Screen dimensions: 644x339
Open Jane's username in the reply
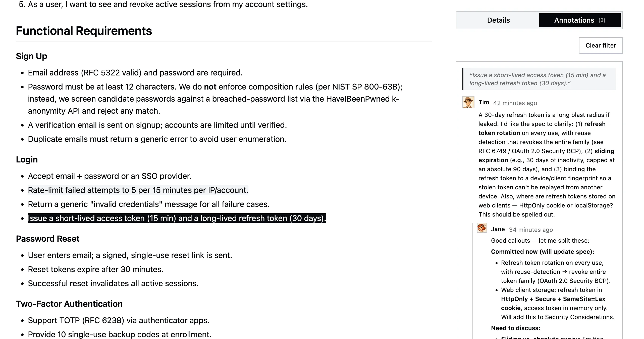click(x=498, y=229)
